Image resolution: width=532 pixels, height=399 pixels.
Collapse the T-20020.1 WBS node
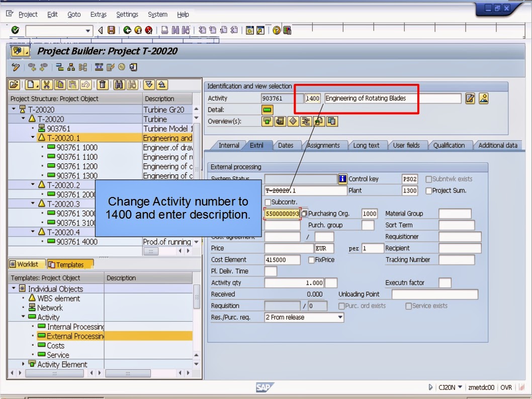(33, 138)
